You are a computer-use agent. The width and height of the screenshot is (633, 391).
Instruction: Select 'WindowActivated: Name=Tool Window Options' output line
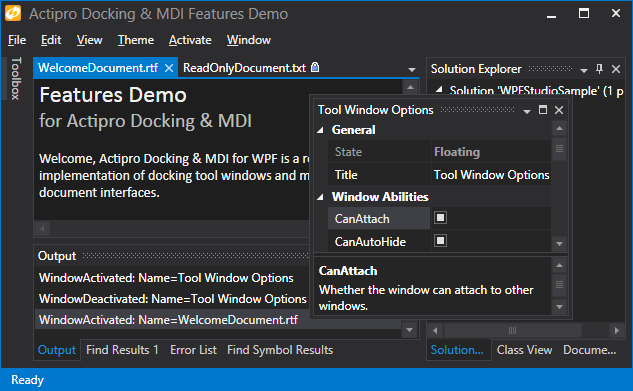(166, 278)
